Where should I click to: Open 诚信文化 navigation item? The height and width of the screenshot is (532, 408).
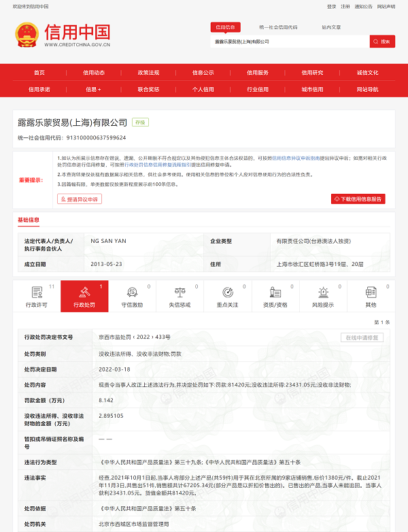[x=368, y=73]
